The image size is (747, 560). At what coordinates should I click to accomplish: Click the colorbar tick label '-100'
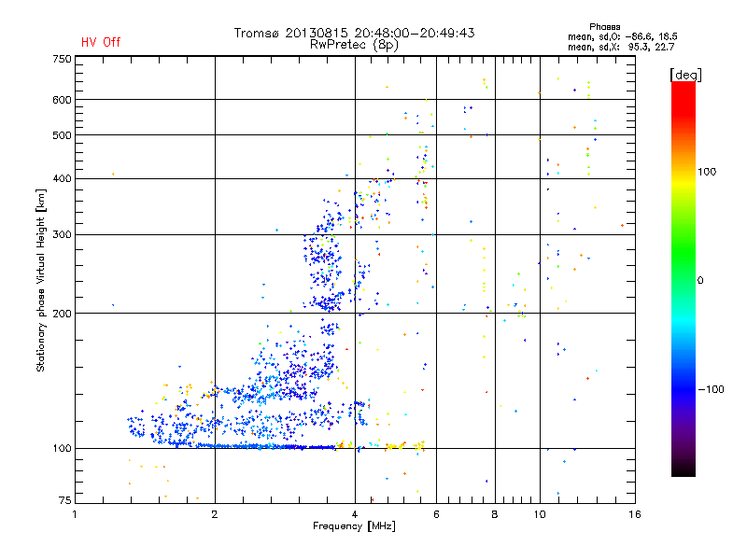click(x=711, y=389)
